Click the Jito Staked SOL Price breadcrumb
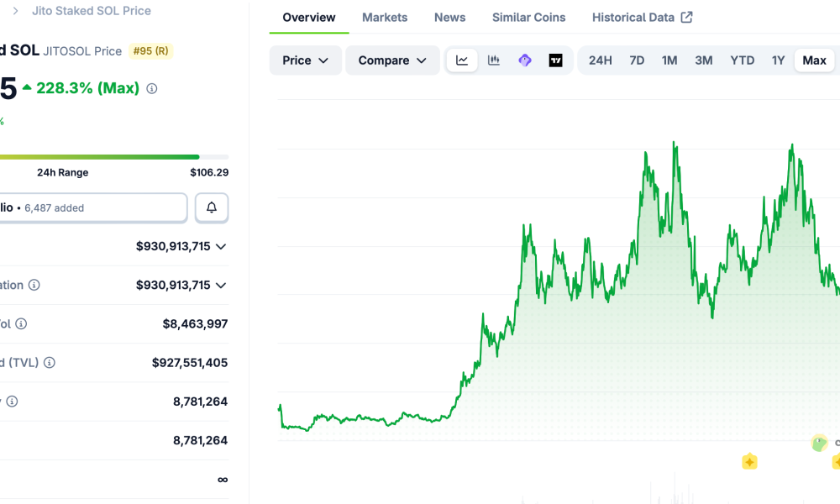Viewport: 840px width, 504px height. 92,11
